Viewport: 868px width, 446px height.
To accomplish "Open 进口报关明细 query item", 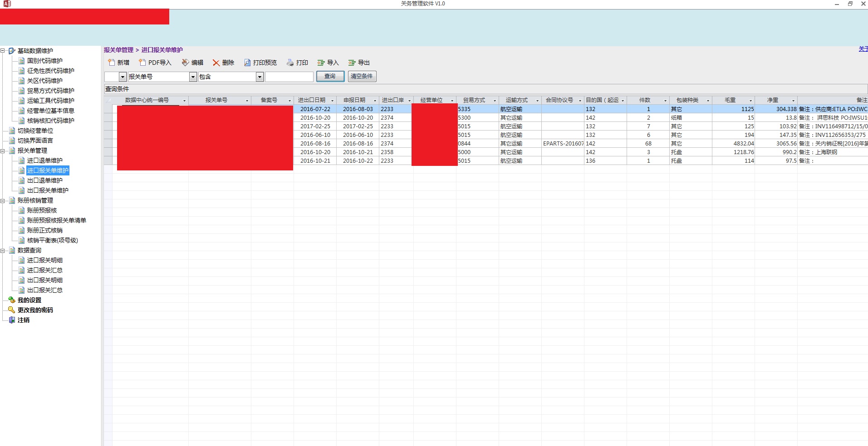I will pos(44,260).
